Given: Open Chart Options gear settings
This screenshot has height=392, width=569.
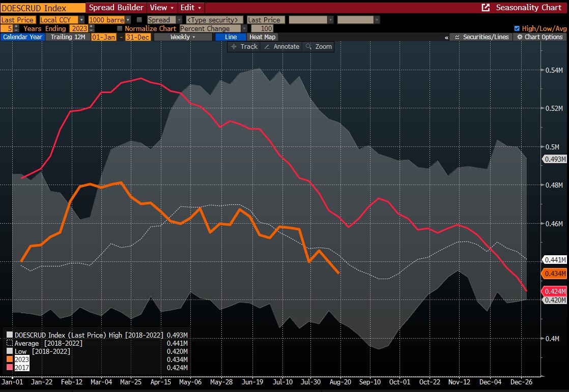Looking at the screenshot, I should click(539, 37).
